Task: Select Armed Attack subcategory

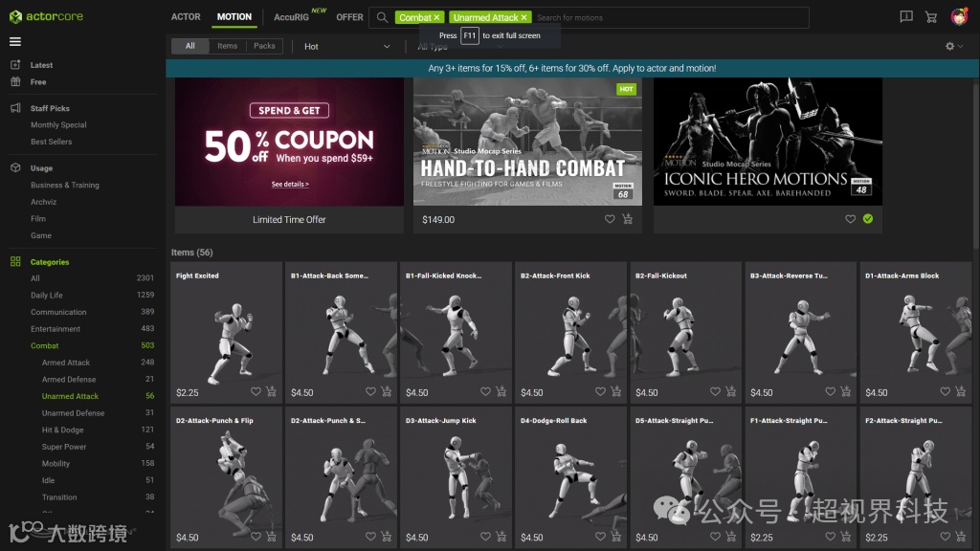Action: [x=66, y=363]
